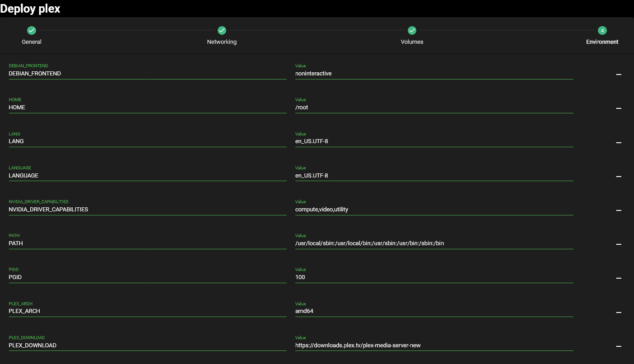
Task: Click the Networking step checkmark icon
Action: 222,30
